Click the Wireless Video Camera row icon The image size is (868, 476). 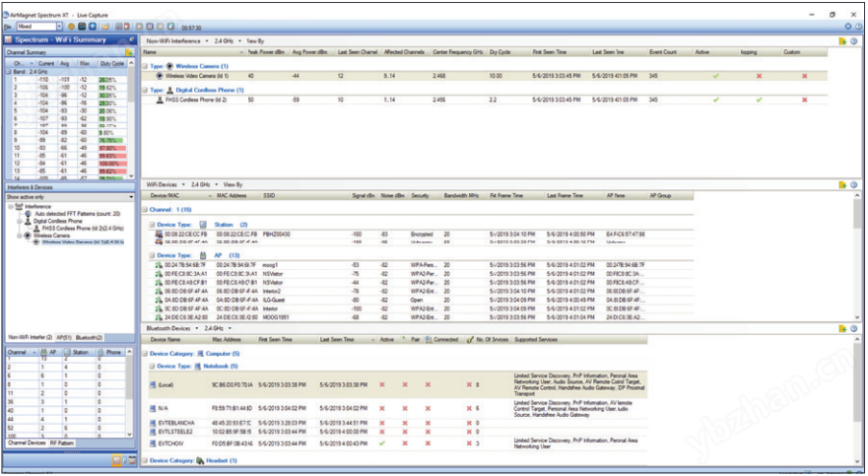pyautogui.click(x=160, y=76)
